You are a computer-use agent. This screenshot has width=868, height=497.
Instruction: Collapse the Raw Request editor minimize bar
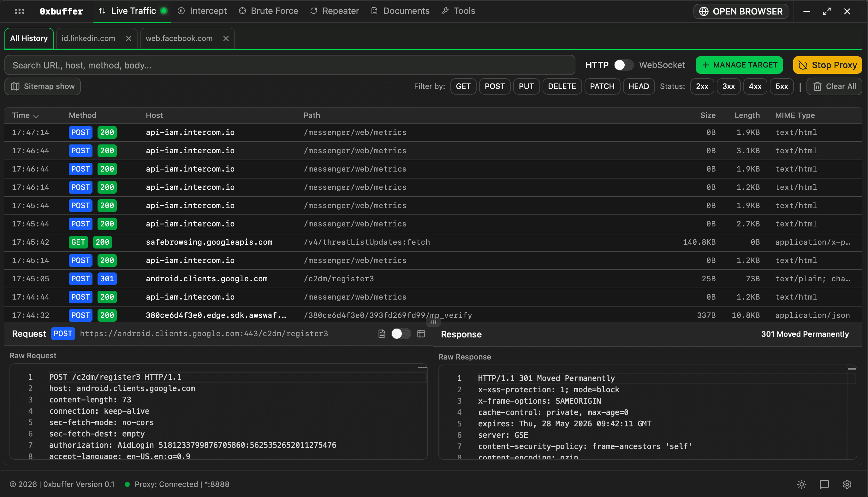(423, 368)
